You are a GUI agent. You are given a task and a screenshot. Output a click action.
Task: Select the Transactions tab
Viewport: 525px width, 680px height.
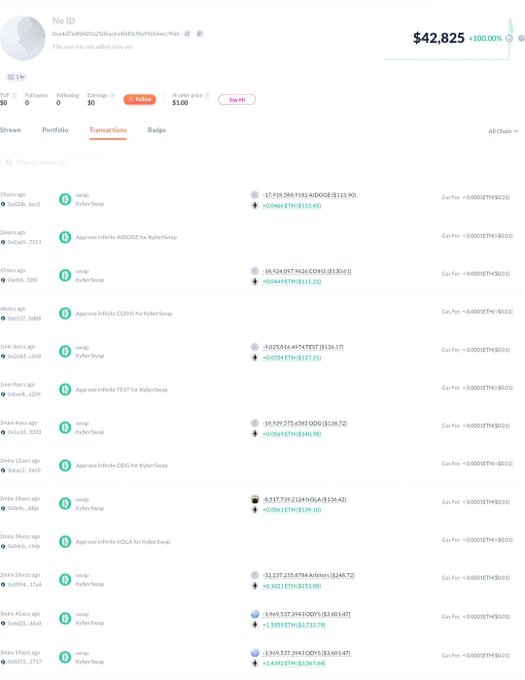click(108, 130)
